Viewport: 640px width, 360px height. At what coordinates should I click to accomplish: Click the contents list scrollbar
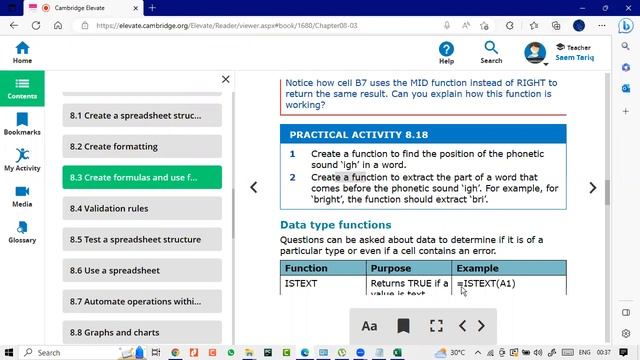pos(233,213)
